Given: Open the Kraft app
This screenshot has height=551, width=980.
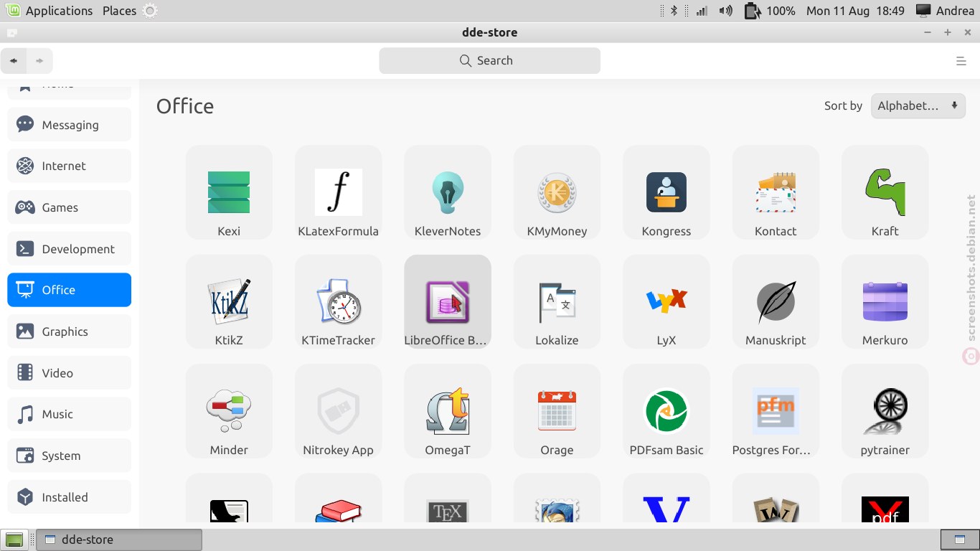Looking at the screenshot, I should pyautogui.click(x=885, y=192).
